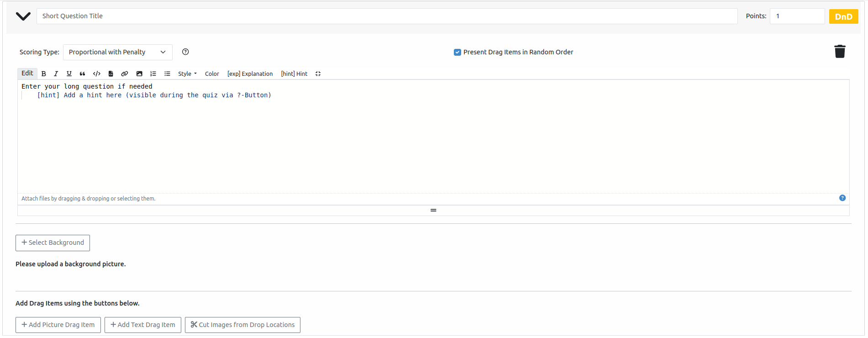Apply bold formatting in editor toolbar

pos(44,74)
